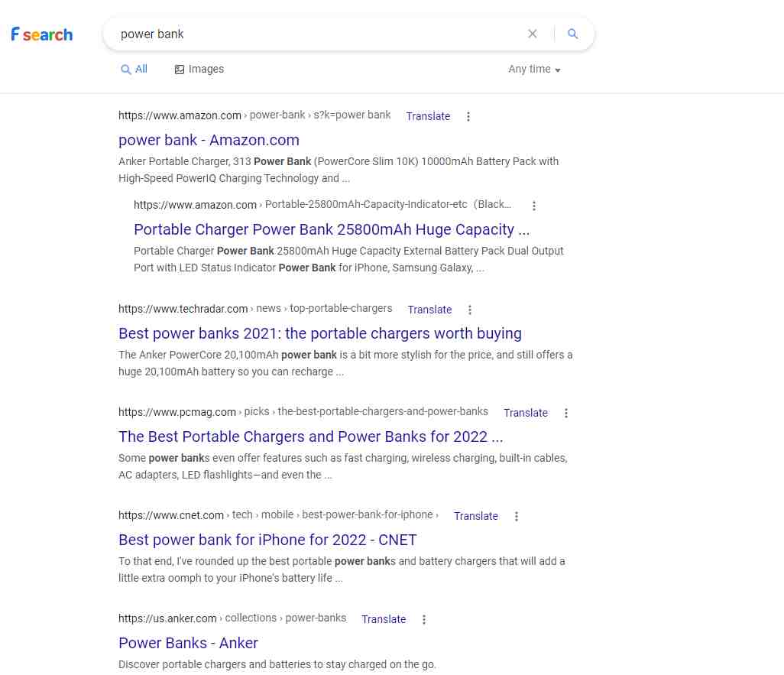Open more options for the pcmag result
The image size is (784, 675).
tap(566, 413)
